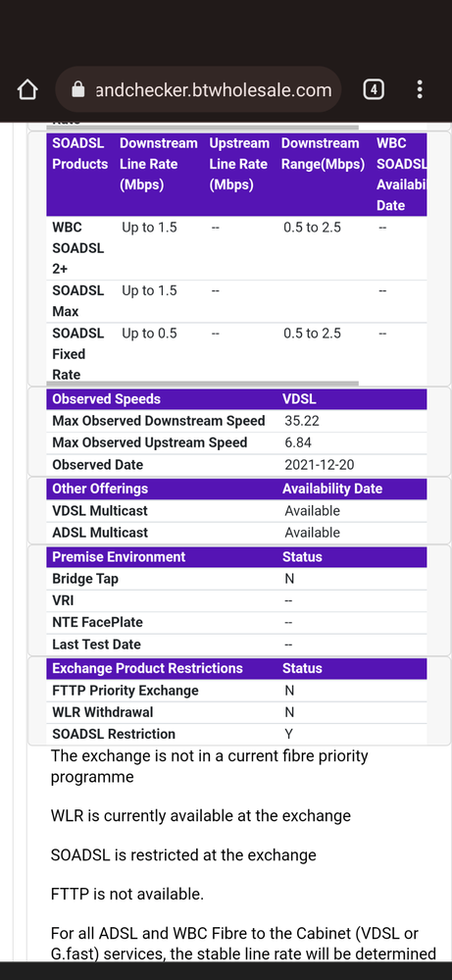Image resolution: width=452 pixels, height=980 pixels.
Task: Click the 6.84 upstream speed value
Action: coord(298,442)
